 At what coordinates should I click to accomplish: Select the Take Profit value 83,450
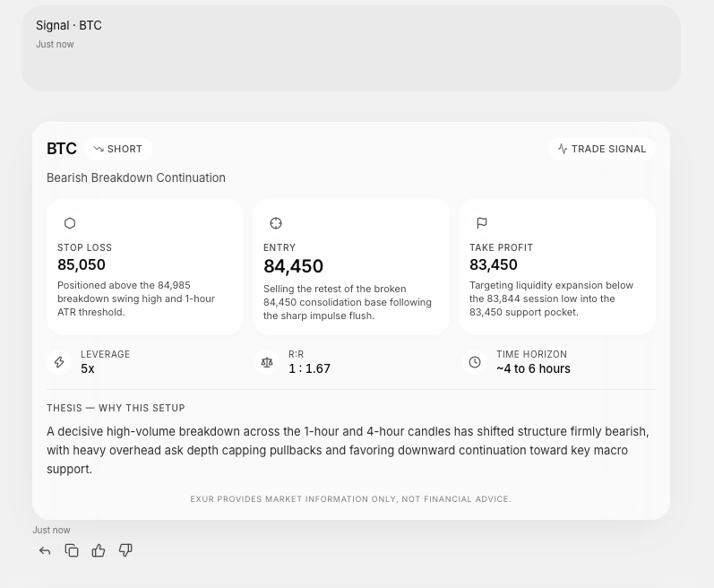click(x=494, y=264)
